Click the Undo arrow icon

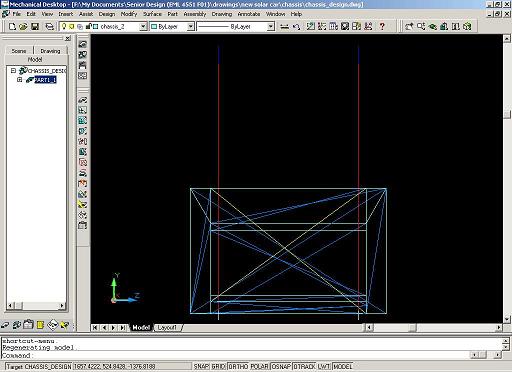[296, 26]
